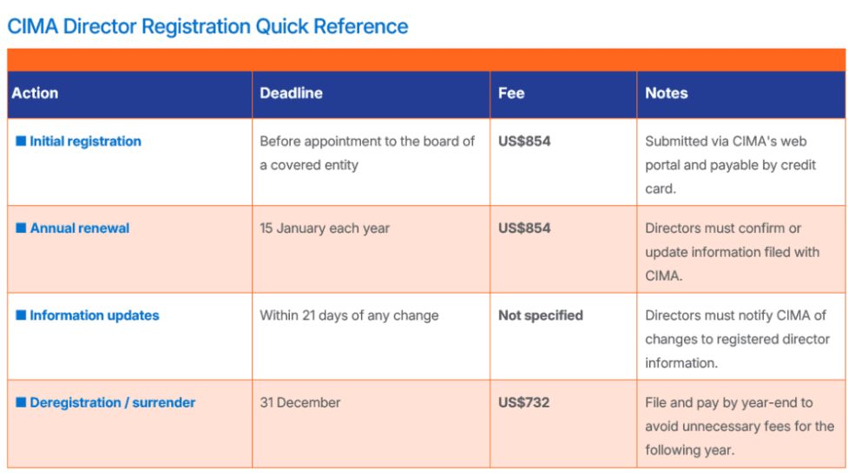Image resolution: width=868 pixels, height=476 pixels.
Task: Click the blue square bullet beside Annual renewal
Action: [x=21, y=228]
